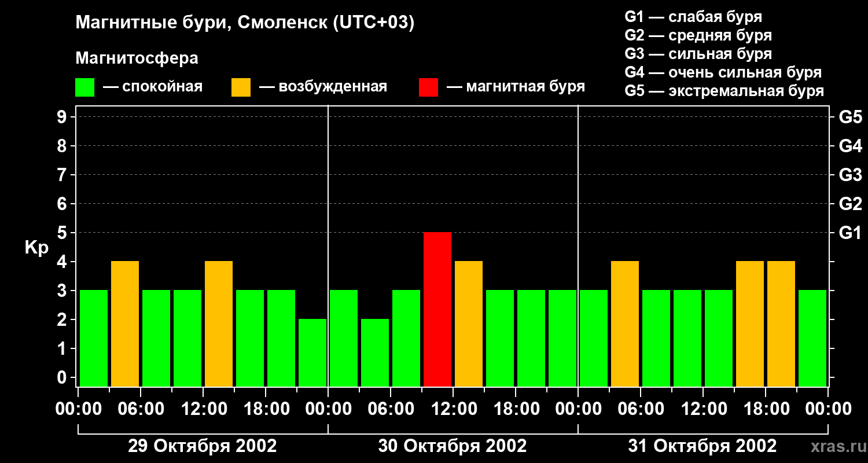The width and height of the screenshot is (868, 463).
Task: Select the orange 12:00–15:00 bar on 29 Октября
Action: pos(219,324)
